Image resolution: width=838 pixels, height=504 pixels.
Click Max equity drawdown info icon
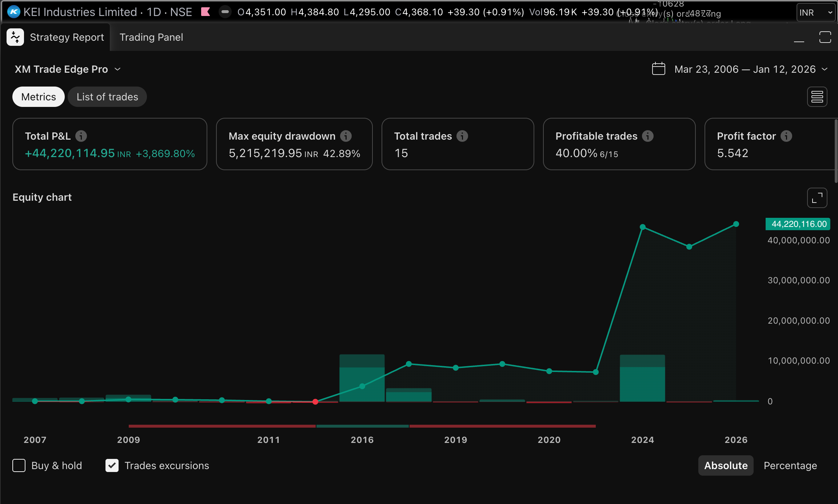click(x=346, y=136)
